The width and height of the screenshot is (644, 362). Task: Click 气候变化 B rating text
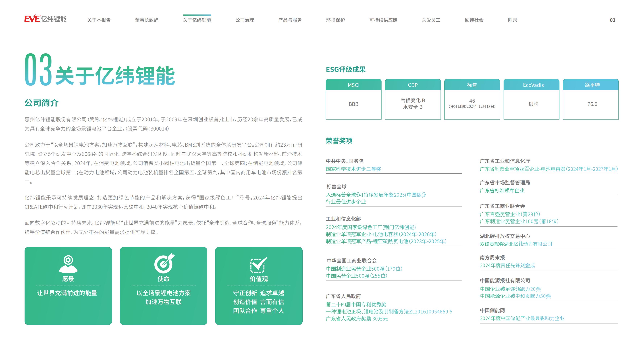point(413,100)
